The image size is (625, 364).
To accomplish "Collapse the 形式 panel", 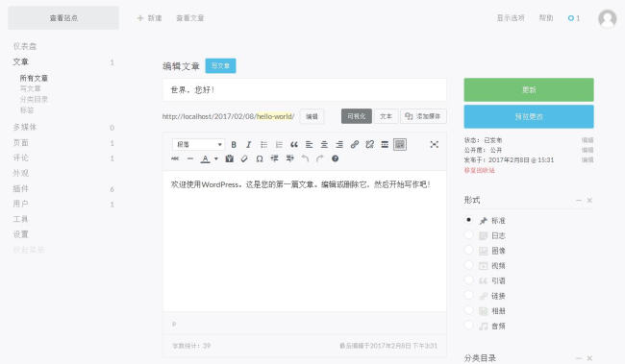I will pyautogui.click(x=578, y=201).
